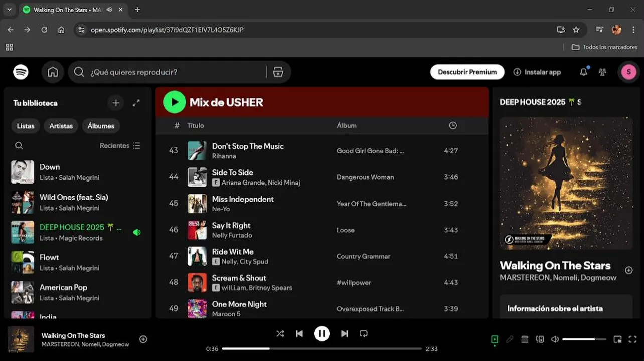
Task: Open the play queue
Action: click(525, 339)
